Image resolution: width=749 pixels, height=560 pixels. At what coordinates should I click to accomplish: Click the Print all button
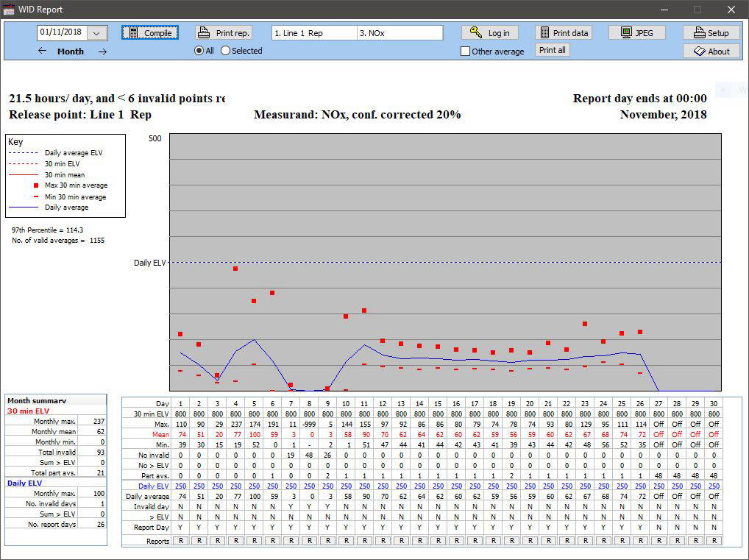click(x=552, y=50)
